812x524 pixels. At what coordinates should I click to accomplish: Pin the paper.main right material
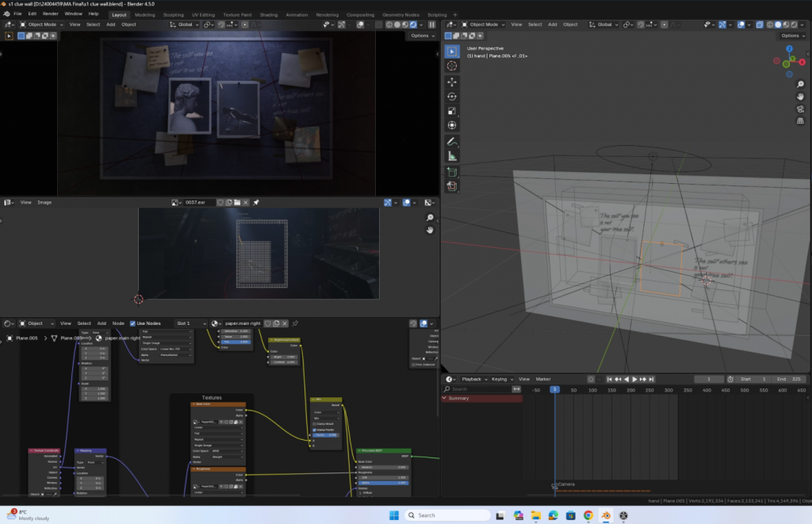[x=295, y=323]
